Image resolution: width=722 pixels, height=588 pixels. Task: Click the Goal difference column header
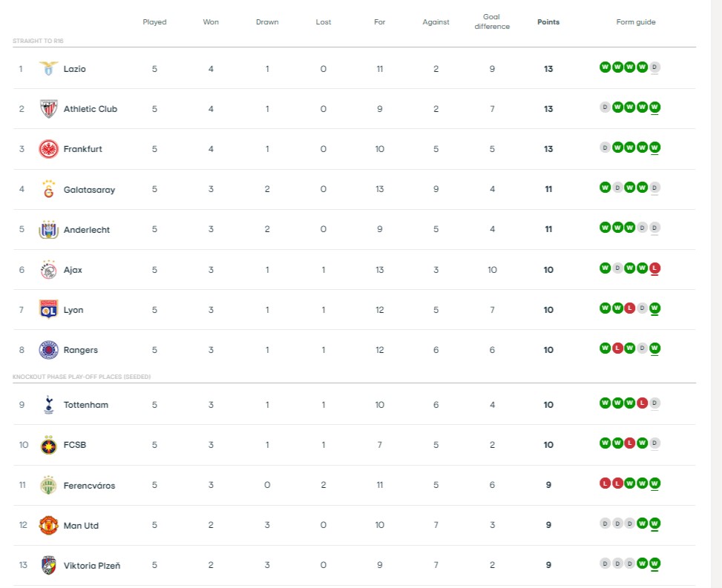pos(492,22)
